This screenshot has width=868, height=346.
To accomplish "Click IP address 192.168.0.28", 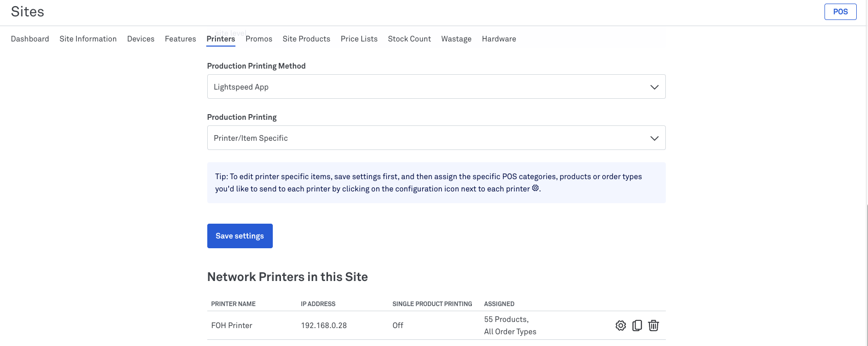I will [324, 326].
